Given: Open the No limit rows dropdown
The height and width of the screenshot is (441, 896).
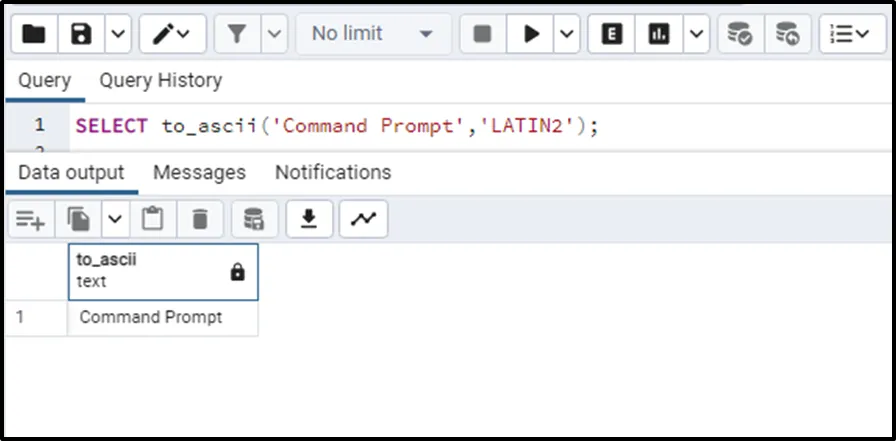Looking at the screenshot, I should click(371, 34).
